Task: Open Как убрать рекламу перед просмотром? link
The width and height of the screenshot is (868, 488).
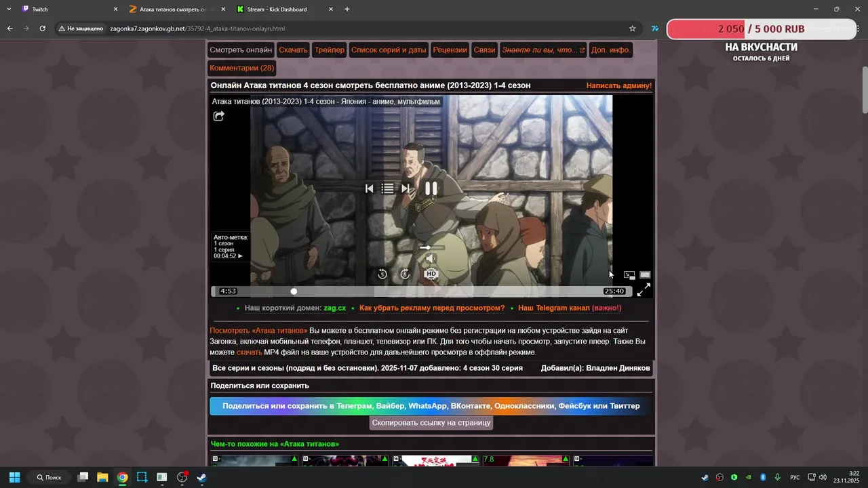Action: (x=432, y=308)
